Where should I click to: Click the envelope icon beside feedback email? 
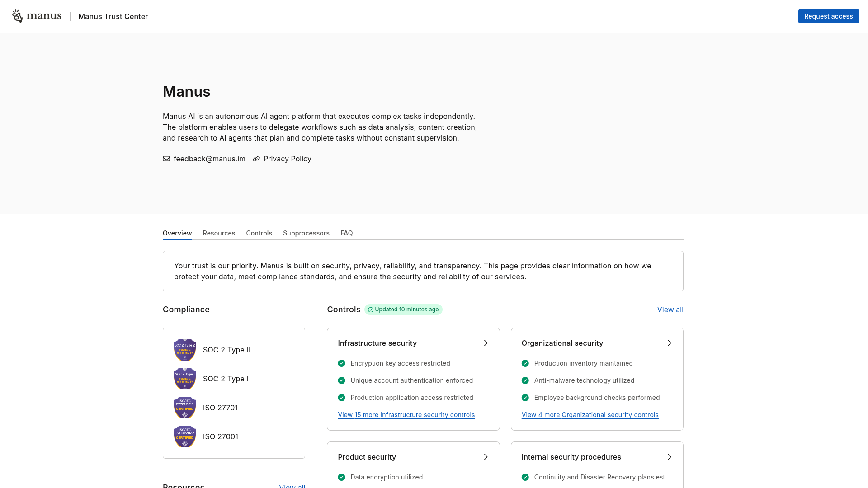coord(166,159)
